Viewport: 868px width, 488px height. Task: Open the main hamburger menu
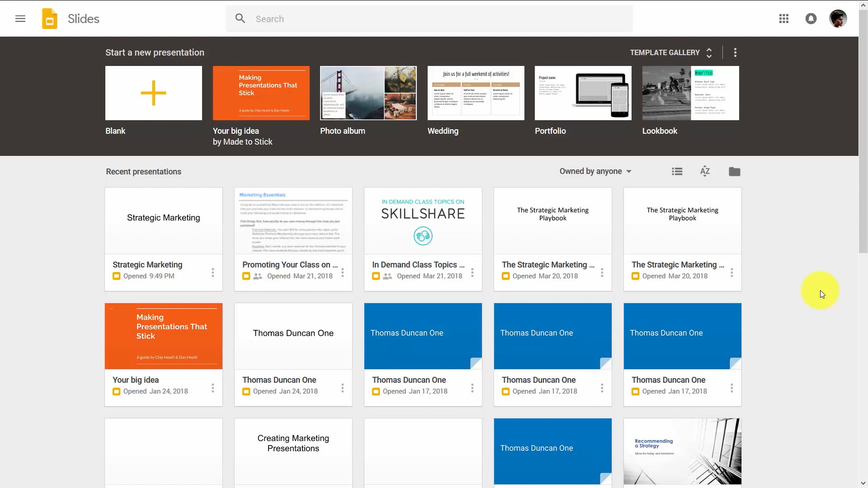20,19
